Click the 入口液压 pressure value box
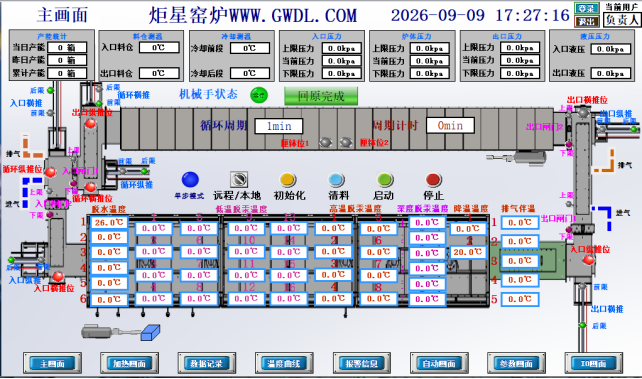The image size is (642, 379). coord(610,49)
